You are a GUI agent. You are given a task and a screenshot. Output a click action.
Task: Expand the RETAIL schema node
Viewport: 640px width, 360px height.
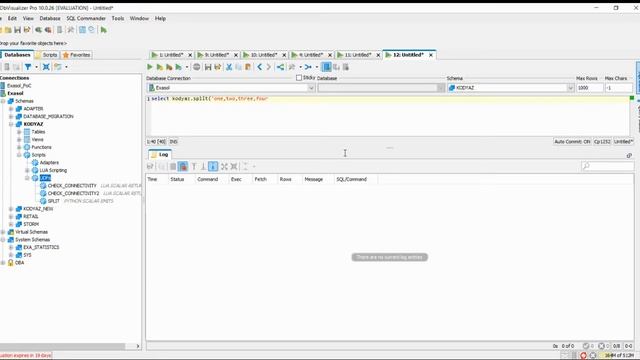point(11,216)
